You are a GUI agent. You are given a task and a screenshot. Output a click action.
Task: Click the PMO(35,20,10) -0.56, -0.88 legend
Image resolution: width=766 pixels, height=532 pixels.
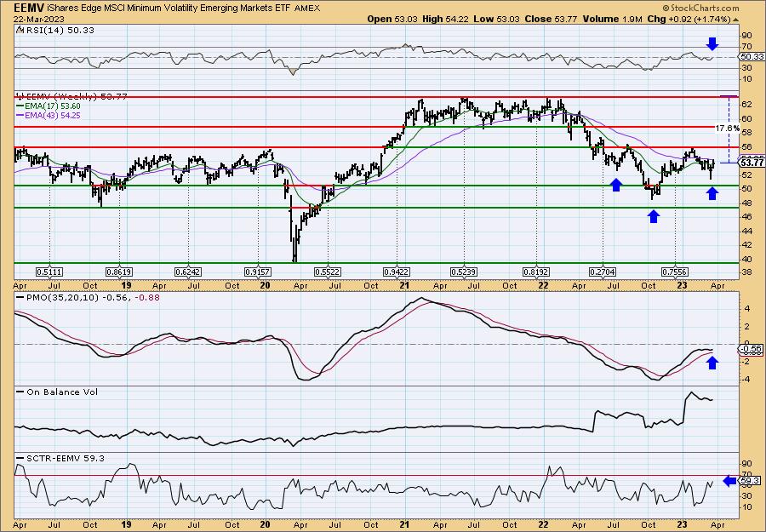coord(89,298)
